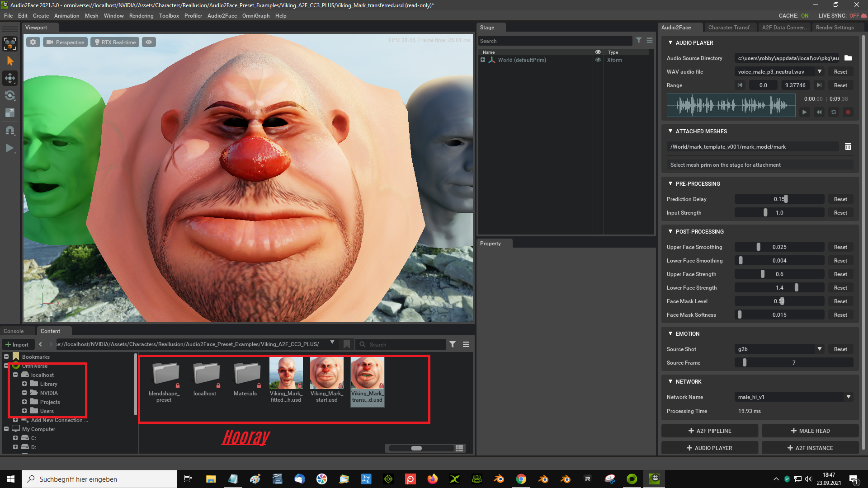
Task: Go back in Content browser
Action: (41, 344)
